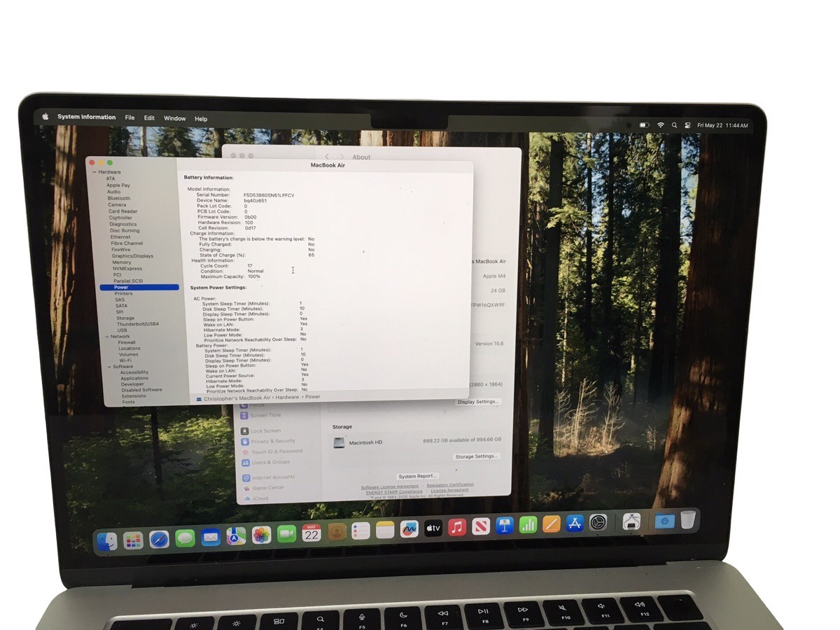Screen dimensions: 840x630
Task: Select Memory in the Hardware list
Action: pos(122,262)
